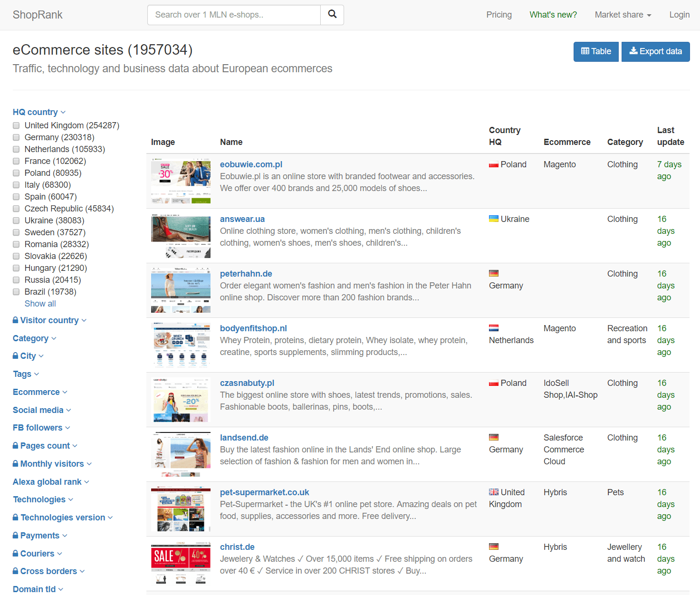Show all HQ countries
The image size is (700, 595).
coord(40,304)
